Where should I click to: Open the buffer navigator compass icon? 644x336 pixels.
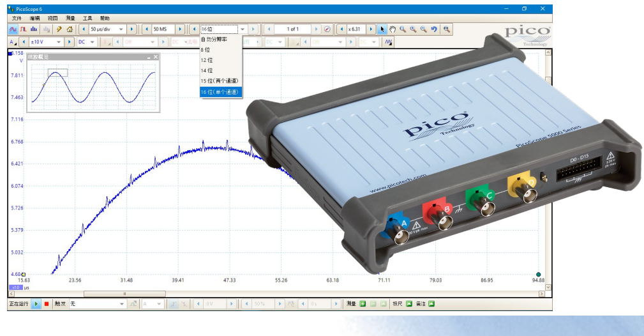pyautogui.click(x=327, y=29)
